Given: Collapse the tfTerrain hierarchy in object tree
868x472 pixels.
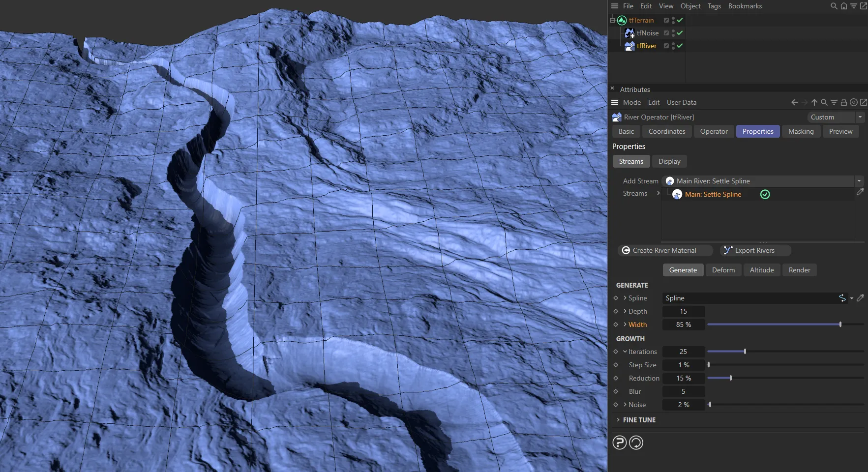Looking at the screenshot, I should click(613, 20).
